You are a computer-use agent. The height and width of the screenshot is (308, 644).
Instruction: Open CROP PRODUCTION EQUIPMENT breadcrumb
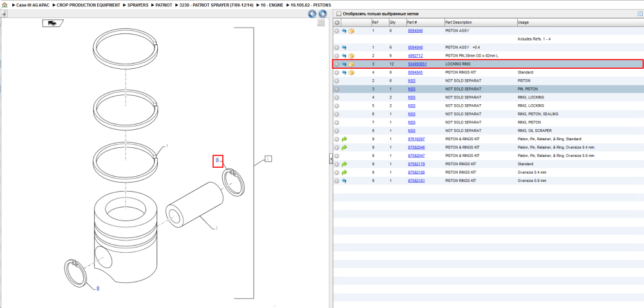click(89, 5)
